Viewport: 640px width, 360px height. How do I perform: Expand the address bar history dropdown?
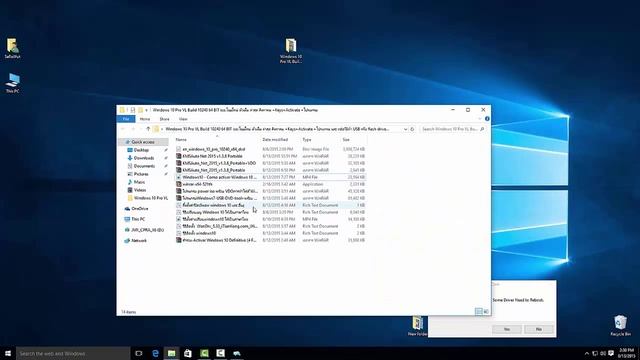pyautogui.click(x=405, y=129)
